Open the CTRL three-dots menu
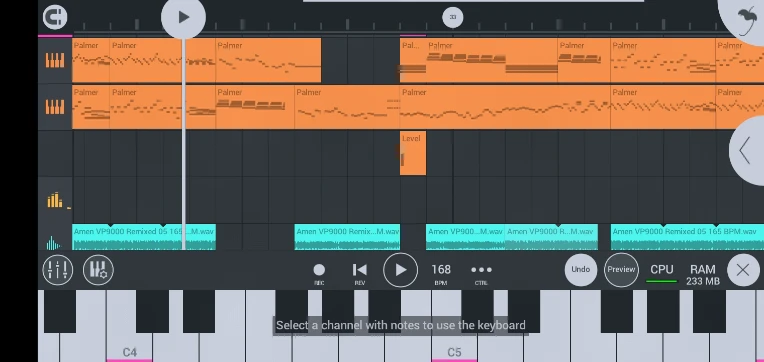 481,273
